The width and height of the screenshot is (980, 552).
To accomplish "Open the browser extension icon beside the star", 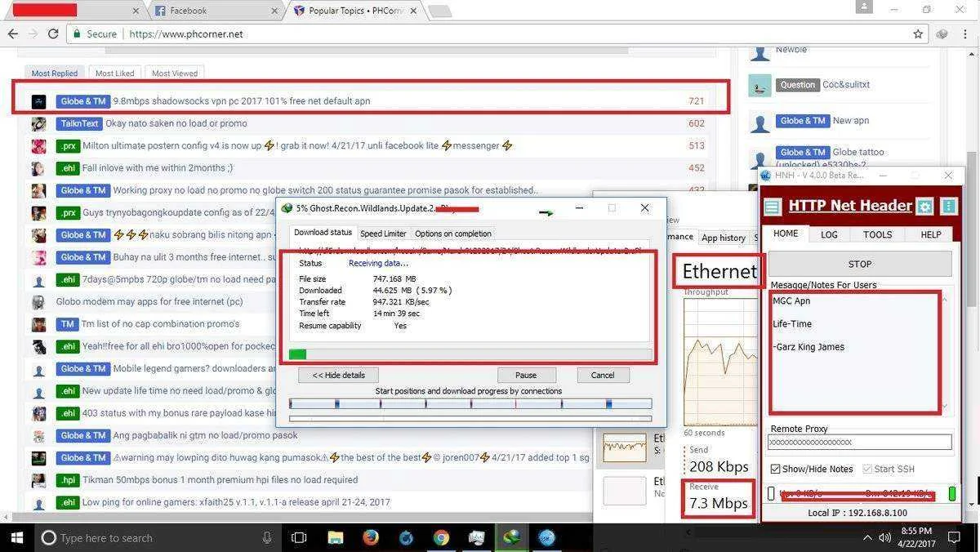I will [x=942, y=34].
